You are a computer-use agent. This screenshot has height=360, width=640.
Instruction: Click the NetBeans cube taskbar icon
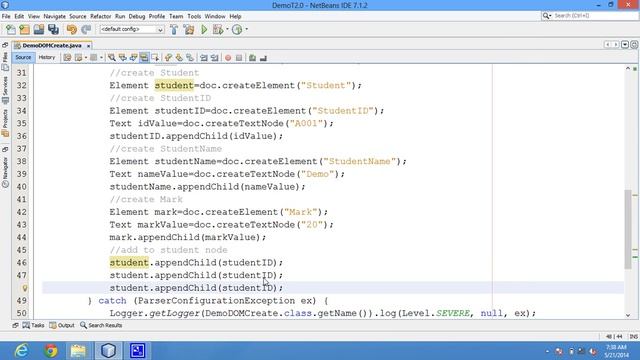(x=108, y=351)
